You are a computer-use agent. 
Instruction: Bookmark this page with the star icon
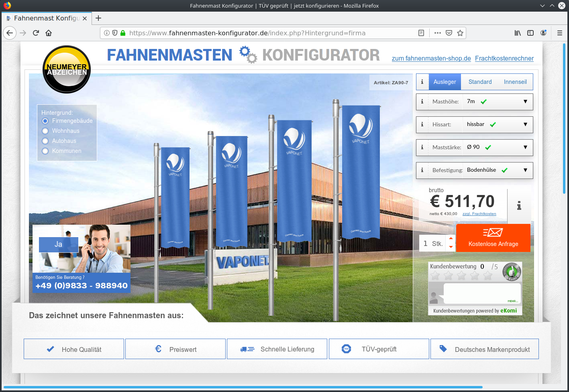tap(460, 33)
